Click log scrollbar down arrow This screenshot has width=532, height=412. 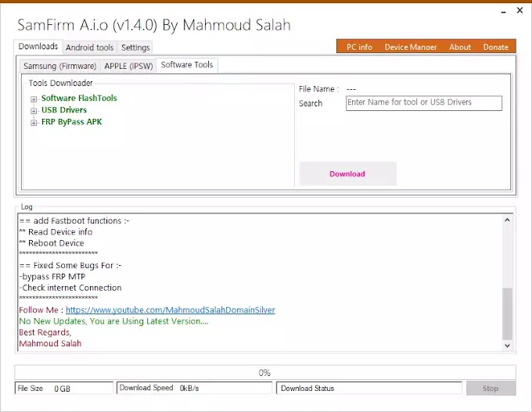point(507,346)
